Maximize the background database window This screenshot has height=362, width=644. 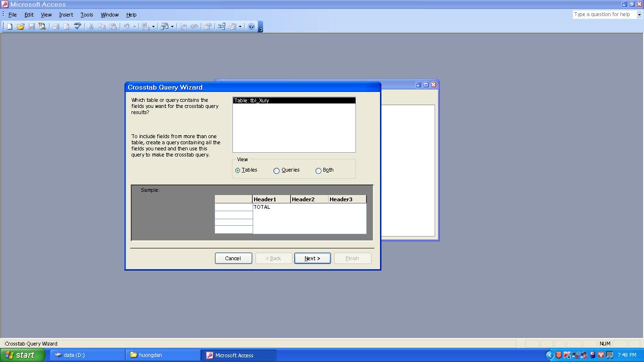pyautogui.click(x=426, y=85)
